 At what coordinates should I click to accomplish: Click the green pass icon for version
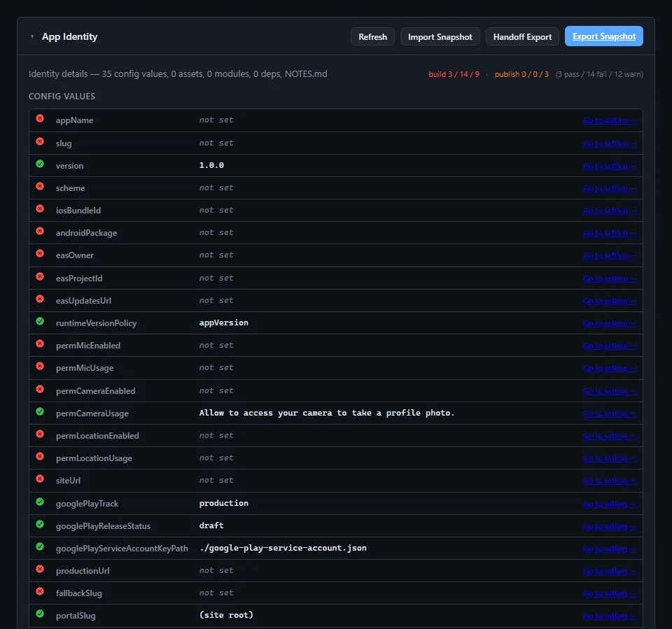(x=40, y=164)
